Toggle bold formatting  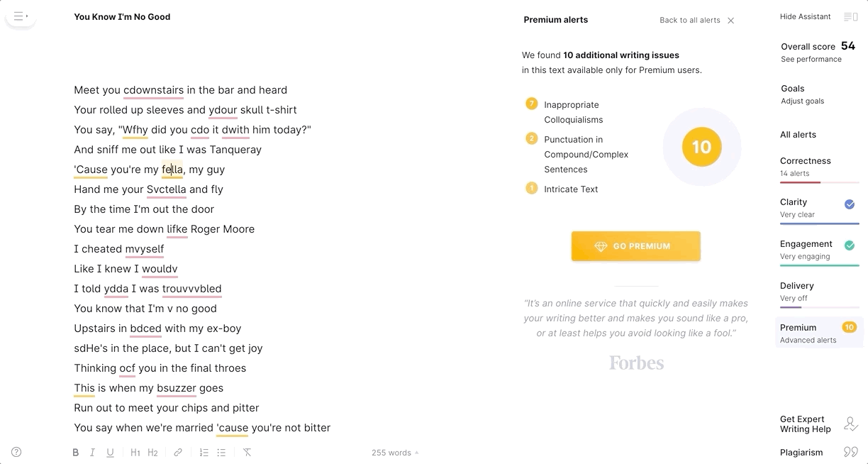click(75, 453)
